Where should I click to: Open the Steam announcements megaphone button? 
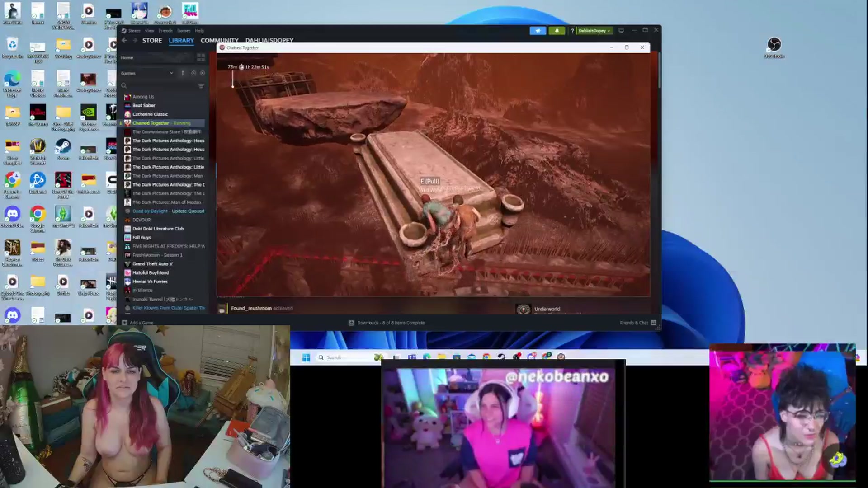coord(538,31)
